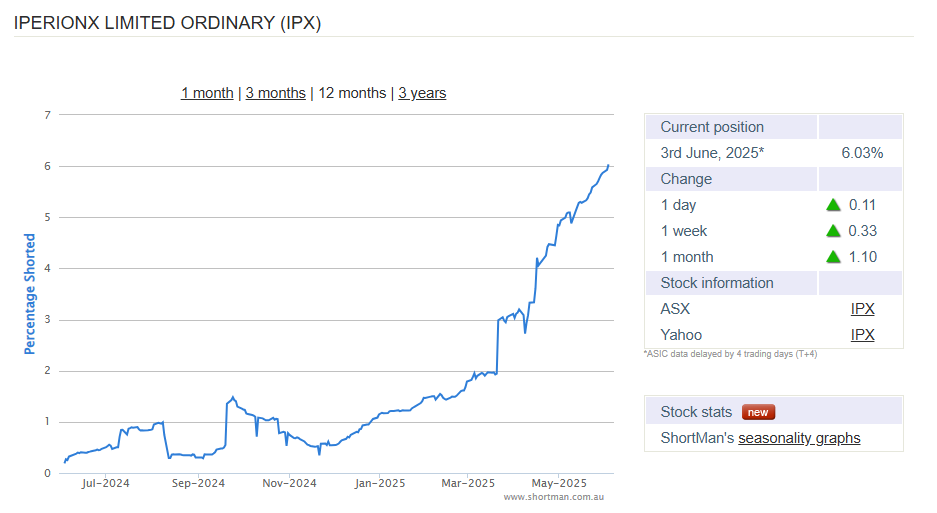The image size is (937, 513).
Task: Click the '1 day' row label
Action: [678, 205]
